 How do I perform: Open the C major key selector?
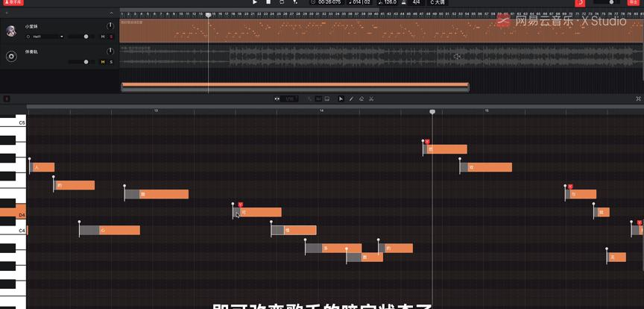tap(438, 2)
